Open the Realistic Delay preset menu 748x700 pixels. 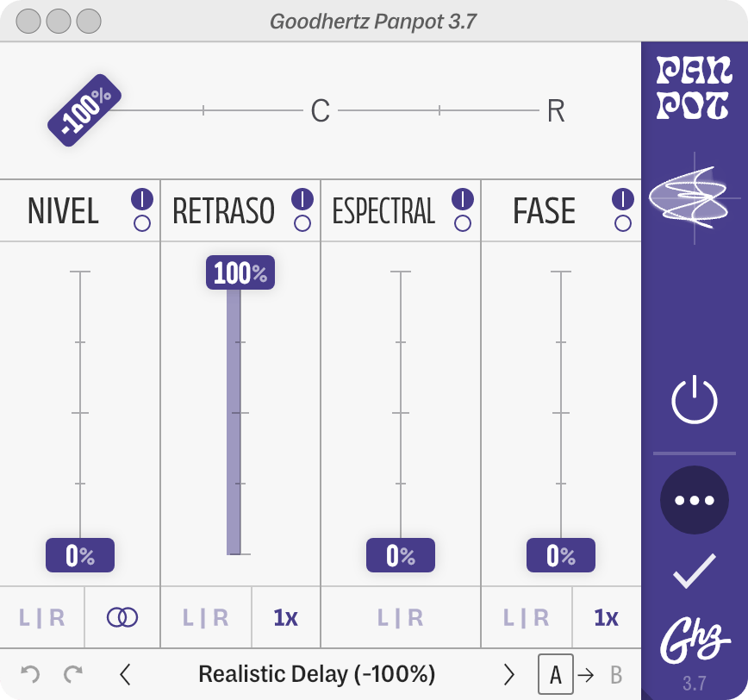click(316, 674)
